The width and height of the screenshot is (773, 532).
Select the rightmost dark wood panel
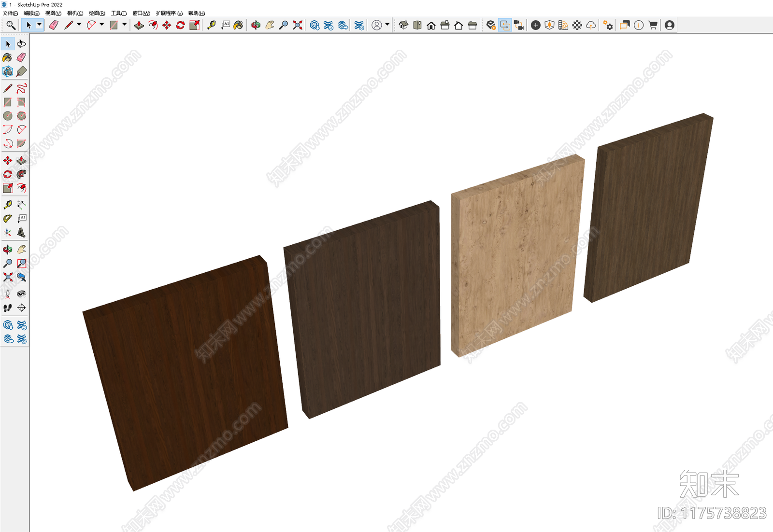pyautogui.click(x=647, y=208)
